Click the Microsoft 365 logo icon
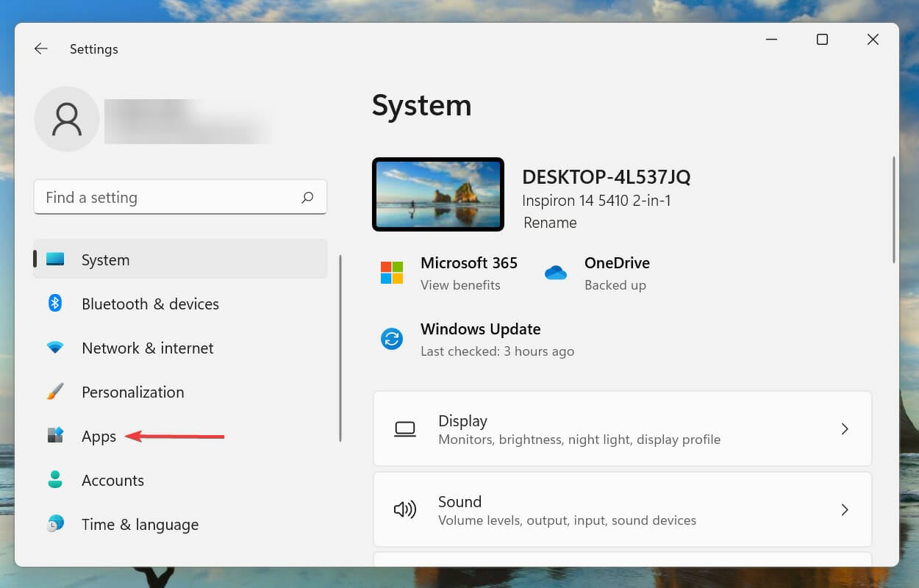Image resolution: width=919 pixels, height=588 pixels. tap(392, 273)
